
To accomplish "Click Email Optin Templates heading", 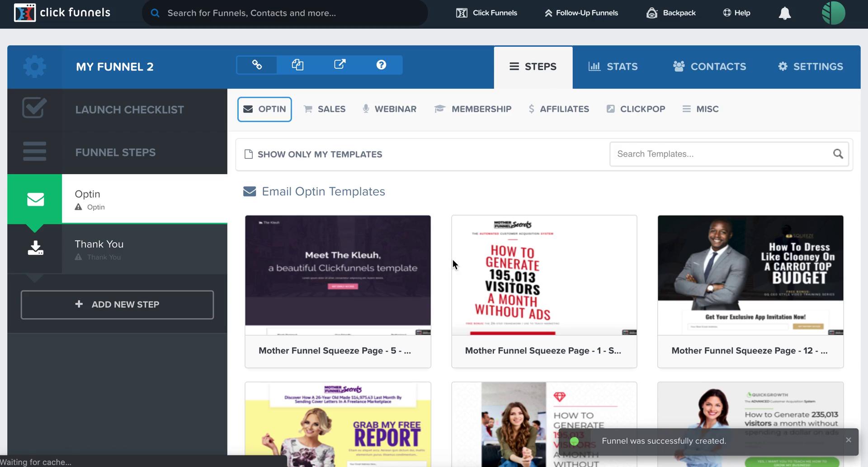I will coord(324,191).
